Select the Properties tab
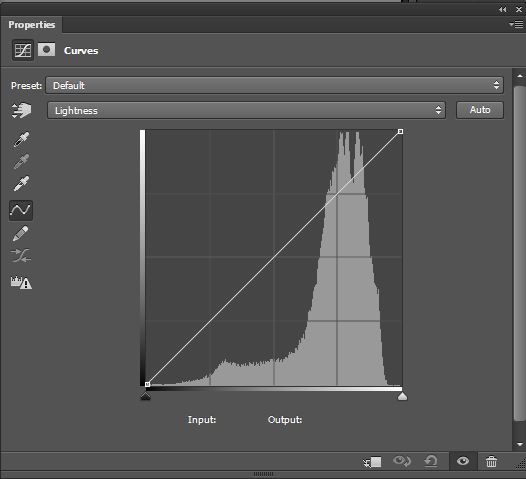This screenshot has width=526, height=479. pos(32,24)
